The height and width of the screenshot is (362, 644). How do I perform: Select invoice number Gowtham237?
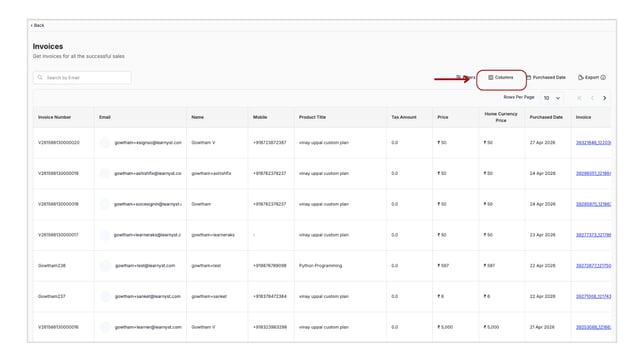(x=52, y=296)
